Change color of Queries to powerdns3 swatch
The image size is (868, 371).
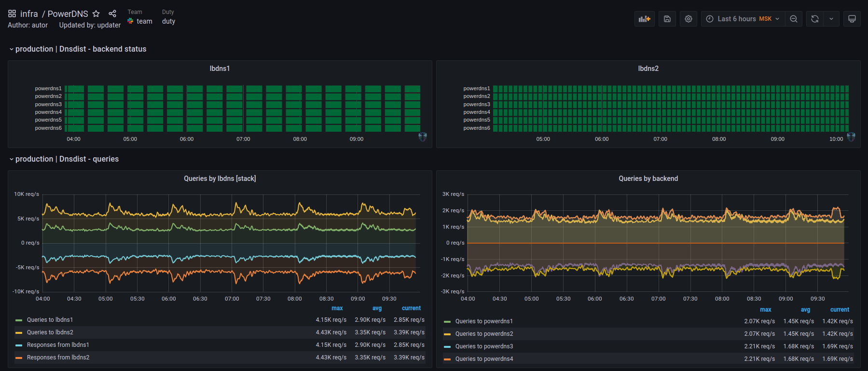click(x=447, y=347)
